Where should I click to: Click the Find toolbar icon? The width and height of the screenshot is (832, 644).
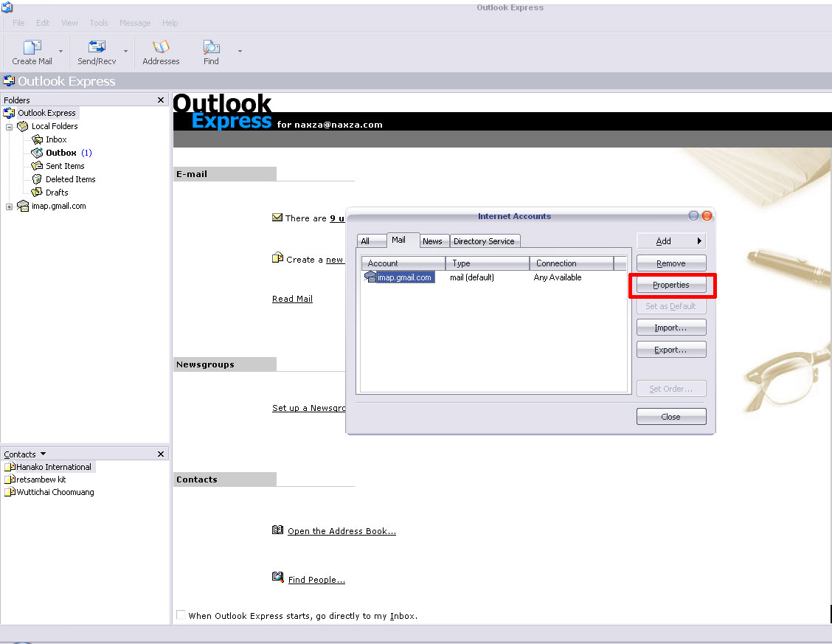211,47
